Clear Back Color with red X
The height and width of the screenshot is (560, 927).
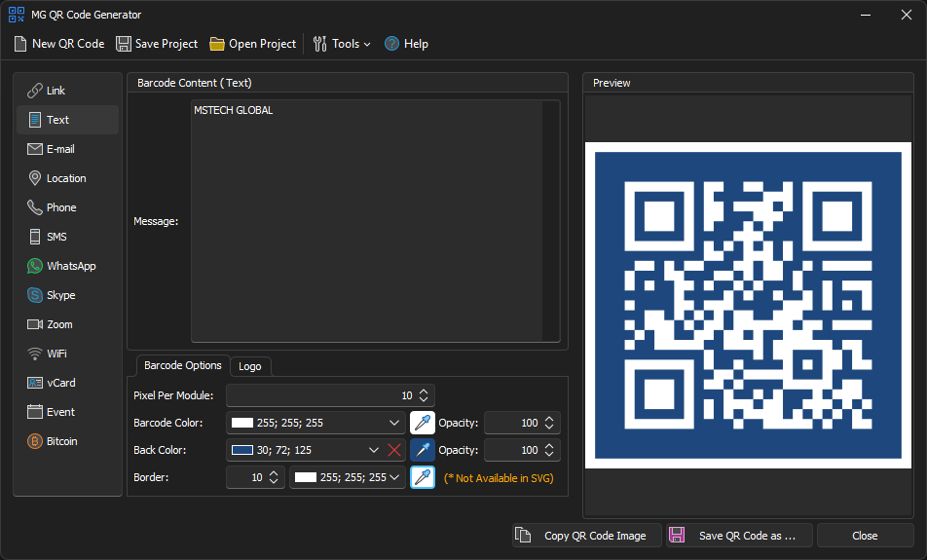pyautogui.click(x=394, y=450)
